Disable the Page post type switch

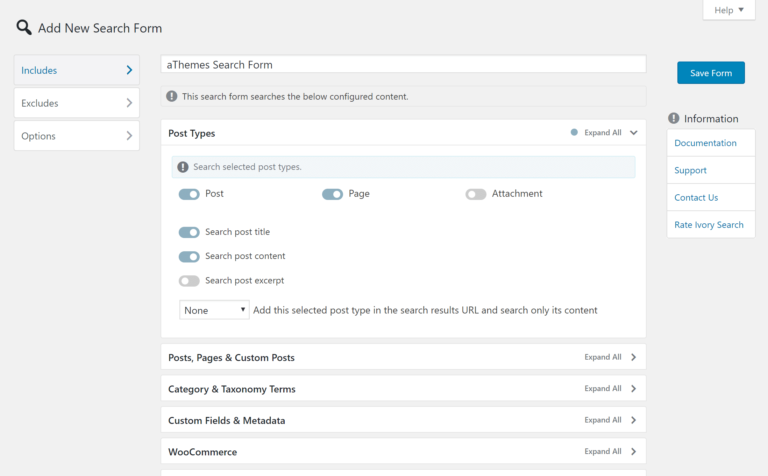pyautogui.click(x=332, y=194)
